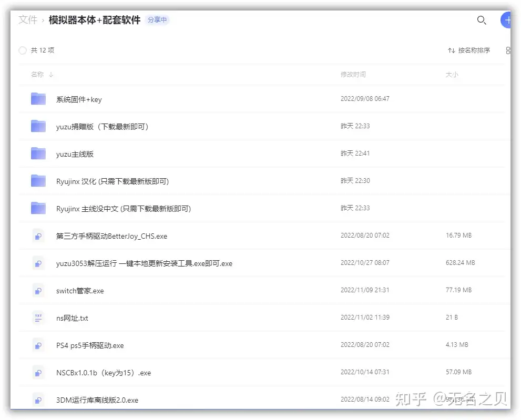Open Ryujinx 汉化 folder icon
The height and width of the screenshot is (420, 521).
click(x=38, y=181)
